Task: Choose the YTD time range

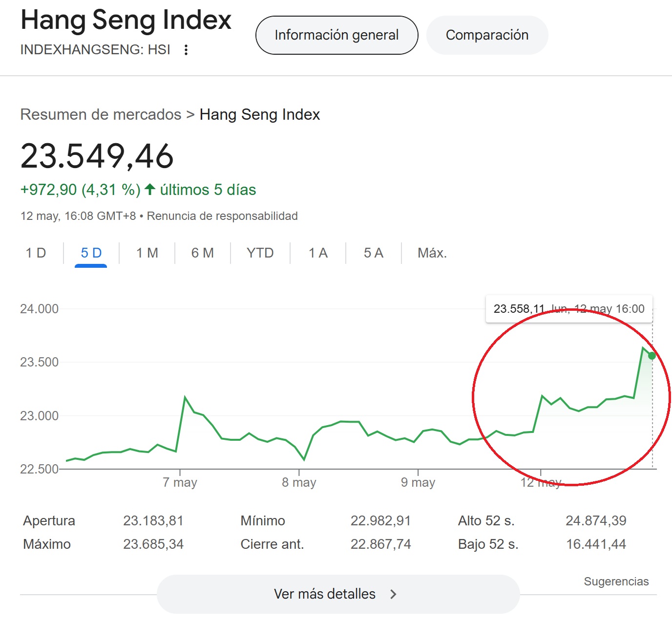Action: [260, 253]
